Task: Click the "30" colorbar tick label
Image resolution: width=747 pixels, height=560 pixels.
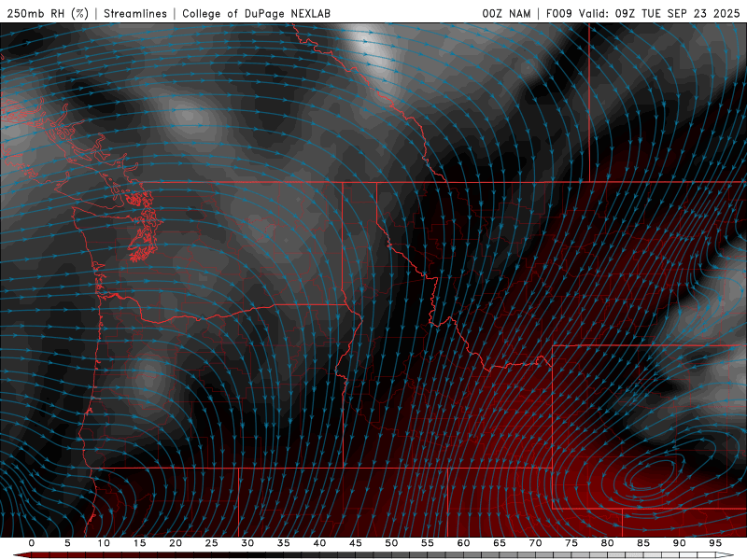Action: click(247, 543)
